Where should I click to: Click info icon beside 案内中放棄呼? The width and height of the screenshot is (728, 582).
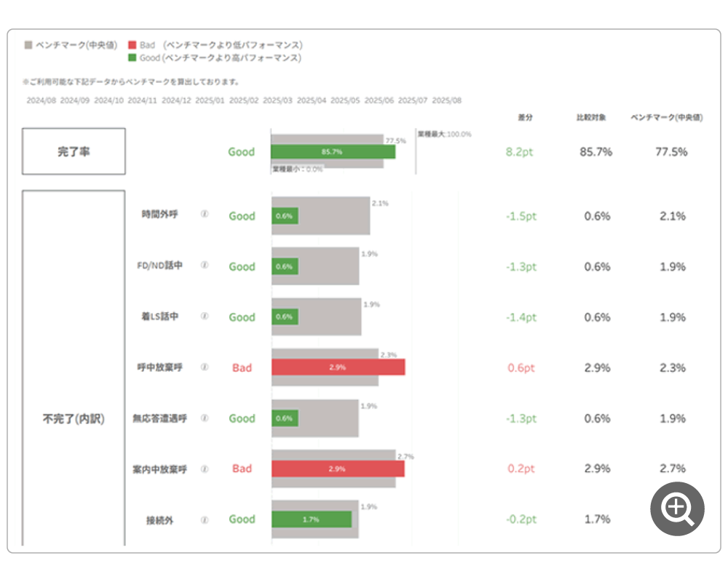[x=205, y=469]
